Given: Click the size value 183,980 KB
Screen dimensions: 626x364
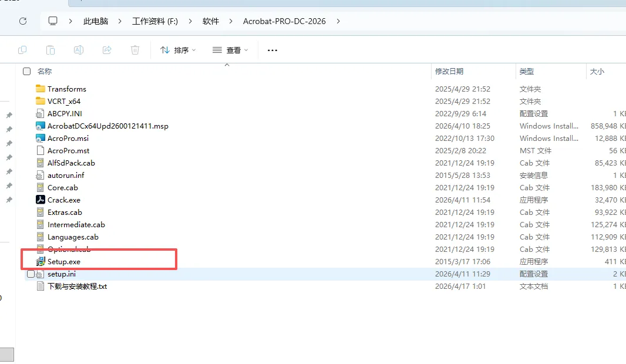Looking at the screenshot, I should (608, 188).
